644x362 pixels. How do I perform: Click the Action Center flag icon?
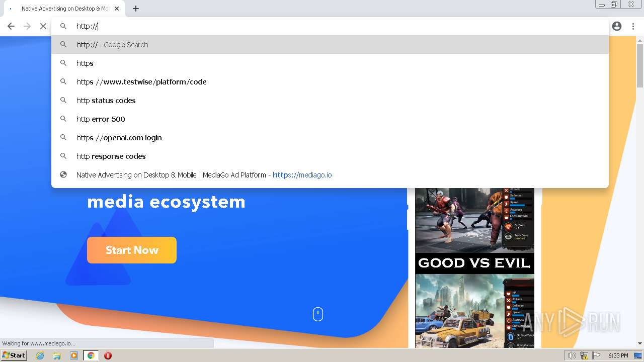pyautogui.click(x=596, y=355)
